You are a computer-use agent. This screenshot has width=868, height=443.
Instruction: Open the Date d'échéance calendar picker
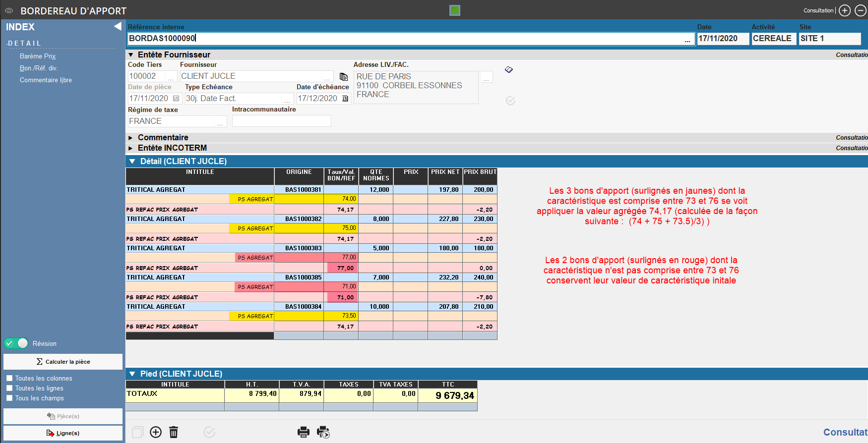(x=345, y=99)
